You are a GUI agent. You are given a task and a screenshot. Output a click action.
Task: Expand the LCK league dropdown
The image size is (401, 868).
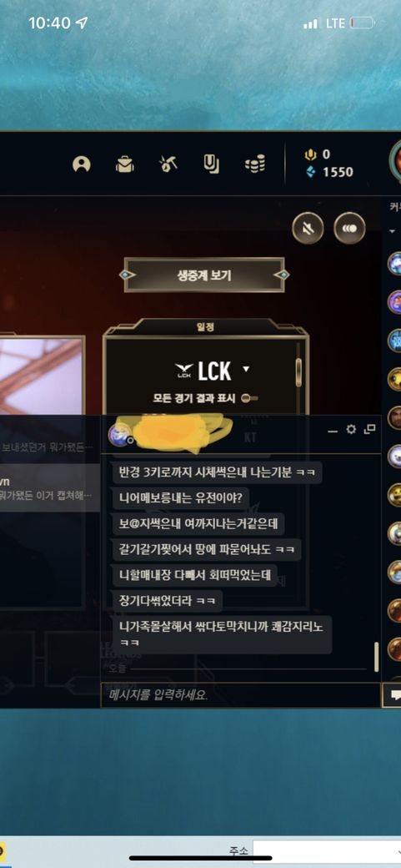(x=246, y=369)
